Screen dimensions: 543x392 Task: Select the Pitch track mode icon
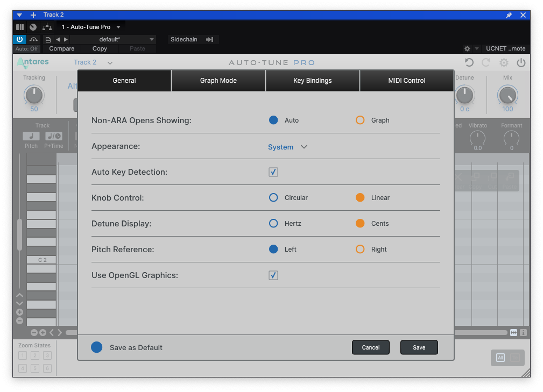click(x=31, y=137)
